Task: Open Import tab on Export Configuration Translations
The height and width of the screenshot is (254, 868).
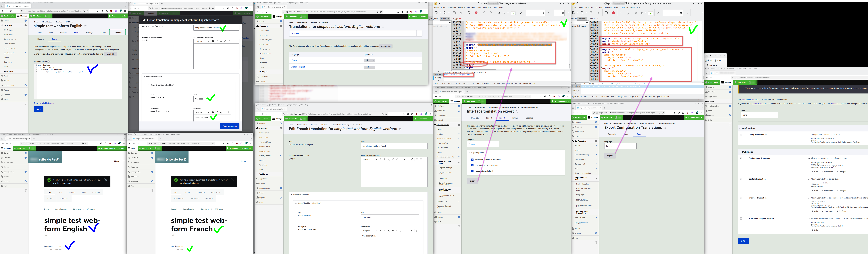Action: (626, 134)
